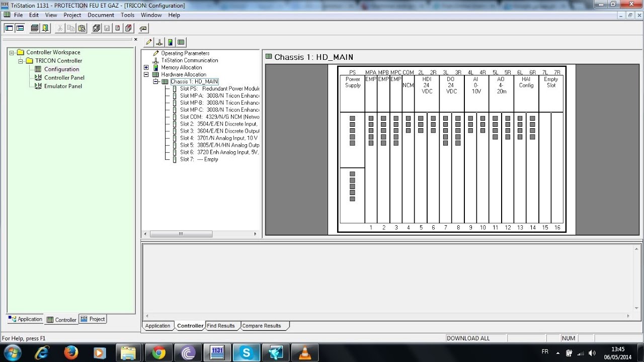Select Slot MP-A in the tree

[x=219, y=96]
